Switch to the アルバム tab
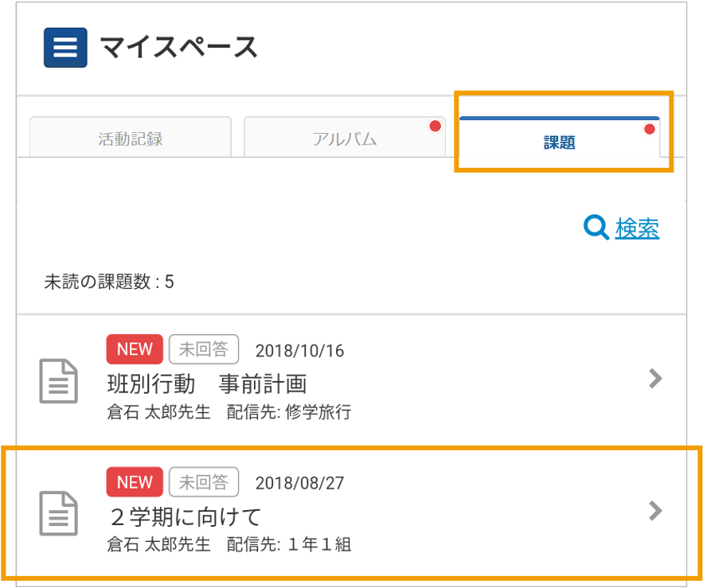The image size is (703, 588). click(x=345, y=137)
